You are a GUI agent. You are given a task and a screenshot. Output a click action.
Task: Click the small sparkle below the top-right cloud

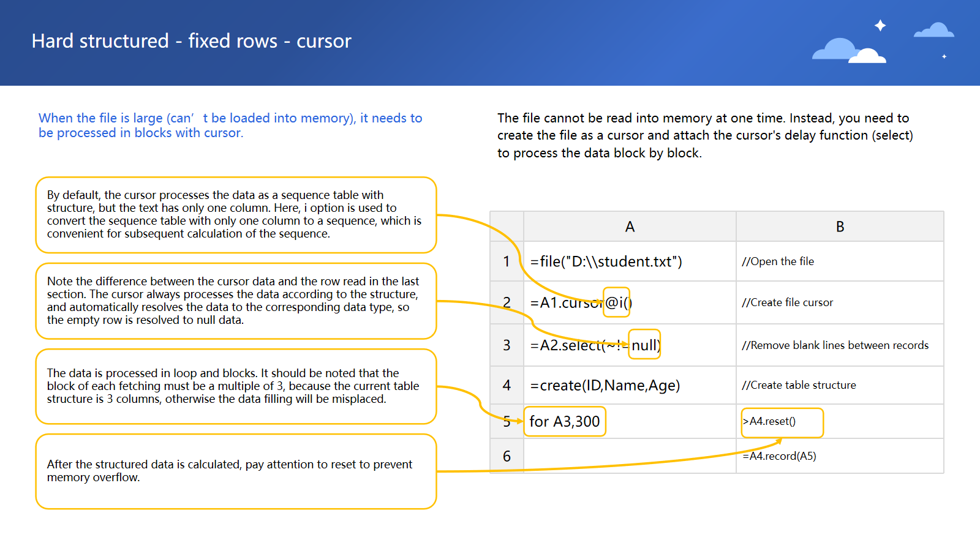944,56
